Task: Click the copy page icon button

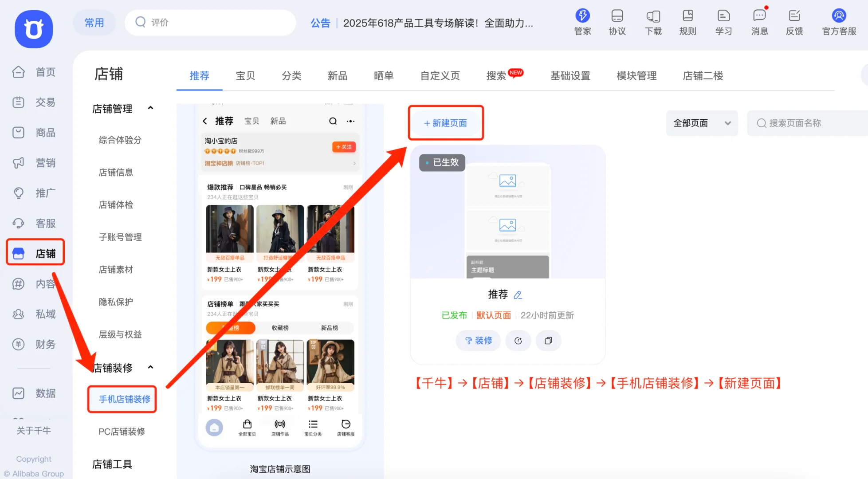Action: tap(548, 341)
